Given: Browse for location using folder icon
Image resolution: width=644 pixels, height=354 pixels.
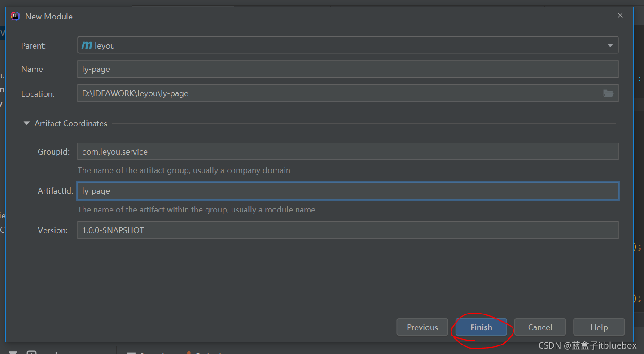Looking at the screenshot, I should click(608, 93).
